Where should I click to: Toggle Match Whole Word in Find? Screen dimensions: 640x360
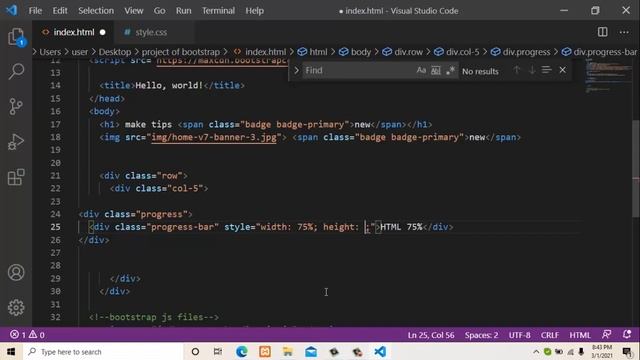point(436,70)
